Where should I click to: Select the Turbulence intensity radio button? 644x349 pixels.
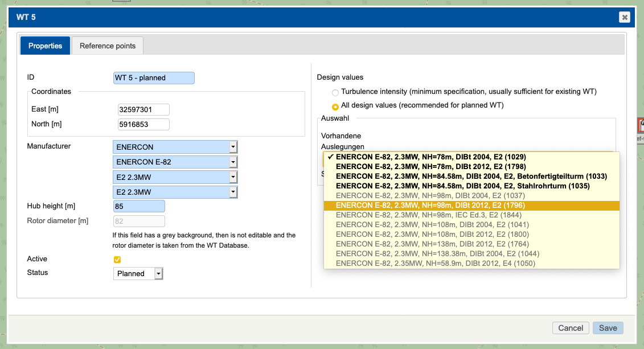pos(335,92)
